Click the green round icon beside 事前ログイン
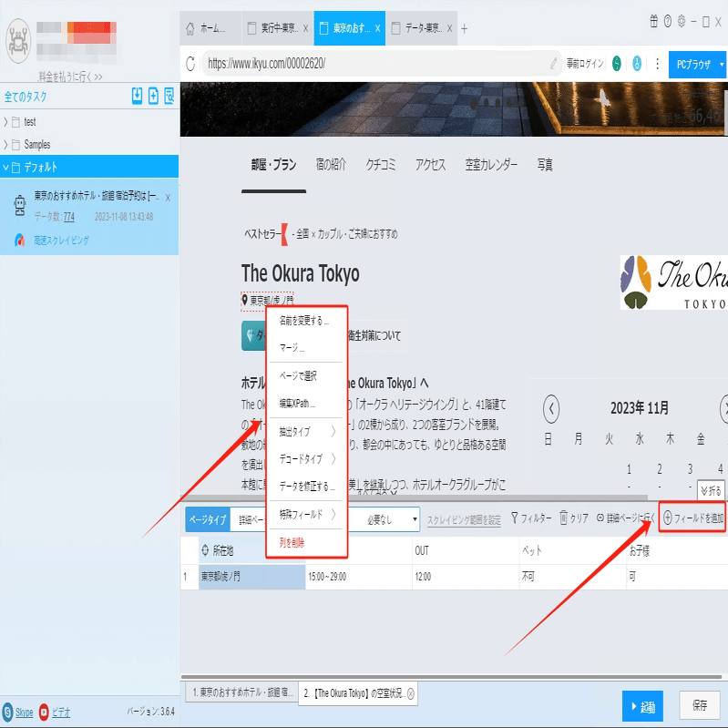 [x=617, y=64]
